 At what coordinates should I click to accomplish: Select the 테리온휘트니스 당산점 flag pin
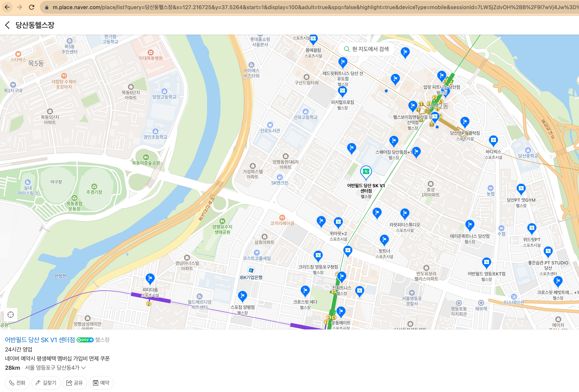470,225
